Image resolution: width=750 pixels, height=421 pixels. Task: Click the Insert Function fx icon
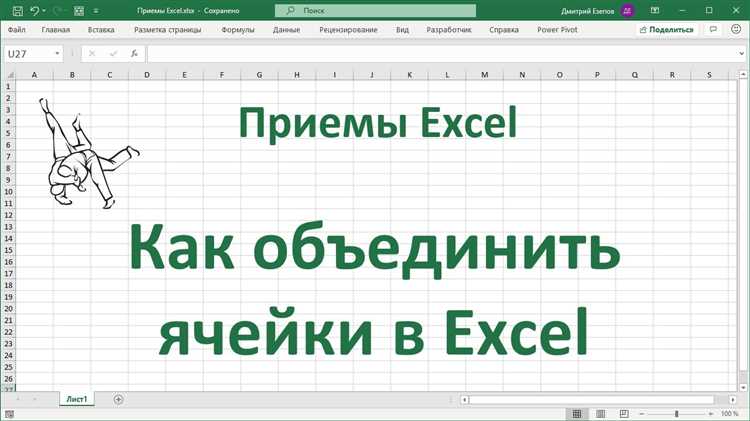click(134, 54)
